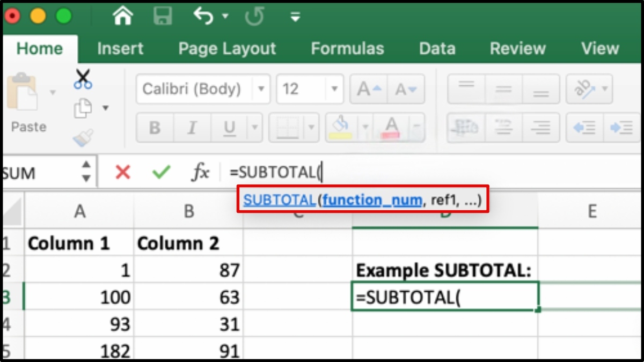This screenshot has height=362, width=644.
Task: Click the Home icon in title bar
Action: pos(123,16)
